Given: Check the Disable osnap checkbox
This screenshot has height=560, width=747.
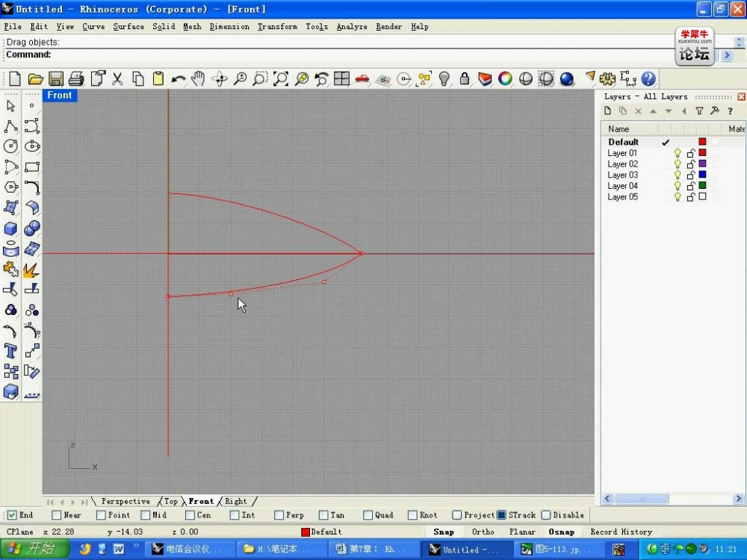Looking at the screenshot, I should pyautogui.click(x=547, y=515).
